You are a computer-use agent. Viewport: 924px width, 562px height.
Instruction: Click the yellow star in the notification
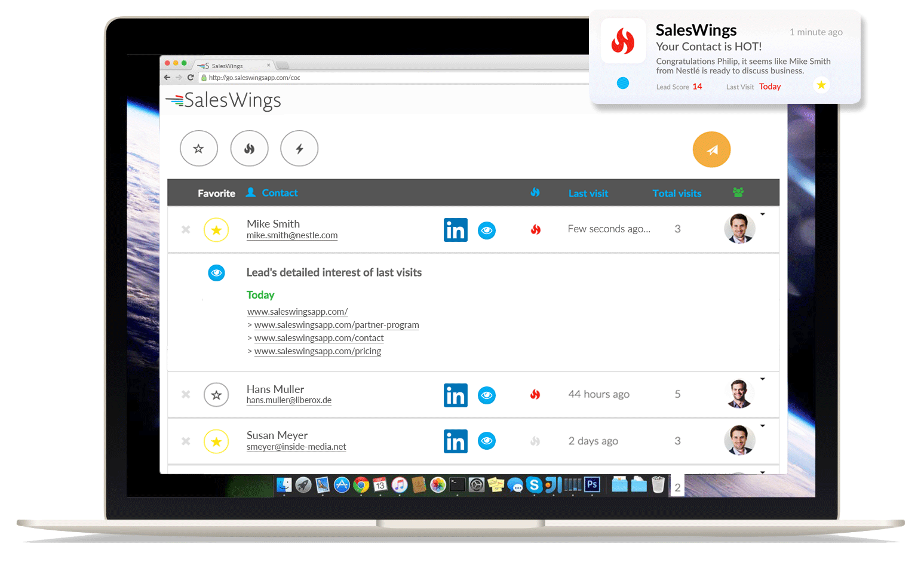tap(821, 85)
